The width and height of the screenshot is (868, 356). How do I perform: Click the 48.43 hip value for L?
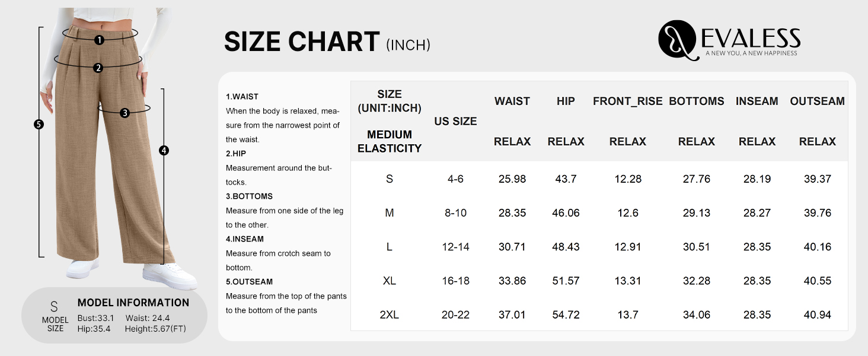(566, 247)
